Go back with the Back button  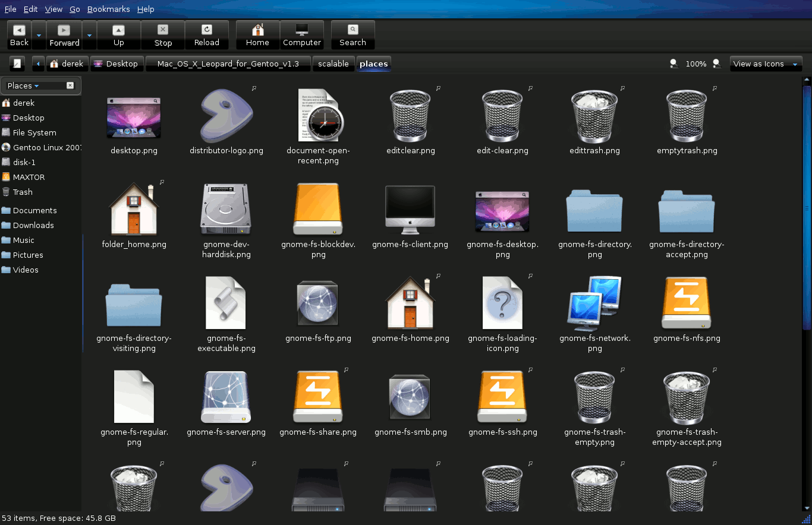point(19,35)
